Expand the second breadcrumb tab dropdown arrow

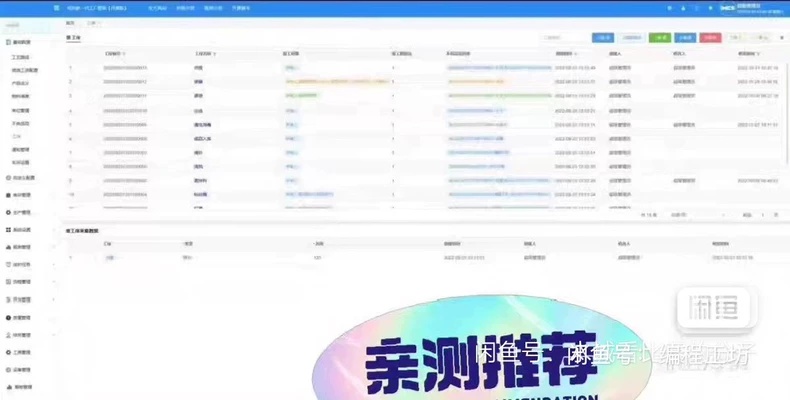point(99,23)
